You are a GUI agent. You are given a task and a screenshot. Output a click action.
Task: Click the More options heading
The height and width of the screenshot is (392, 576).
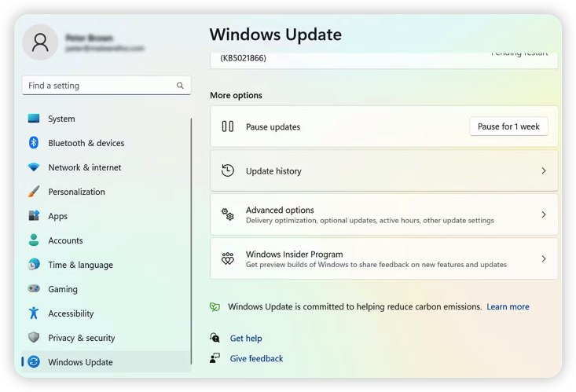coord(236,95)
